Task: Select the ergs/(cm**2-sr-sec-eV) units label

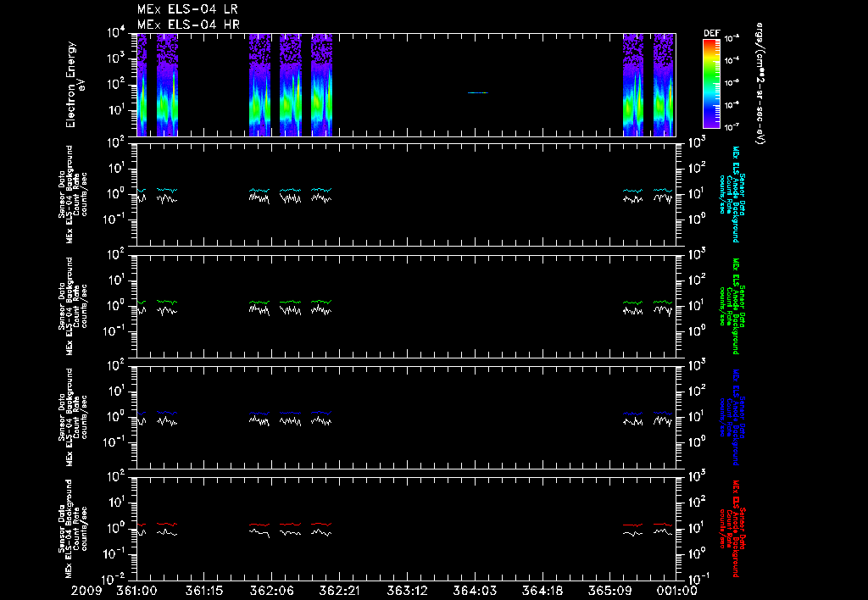Action: [760, 84]
